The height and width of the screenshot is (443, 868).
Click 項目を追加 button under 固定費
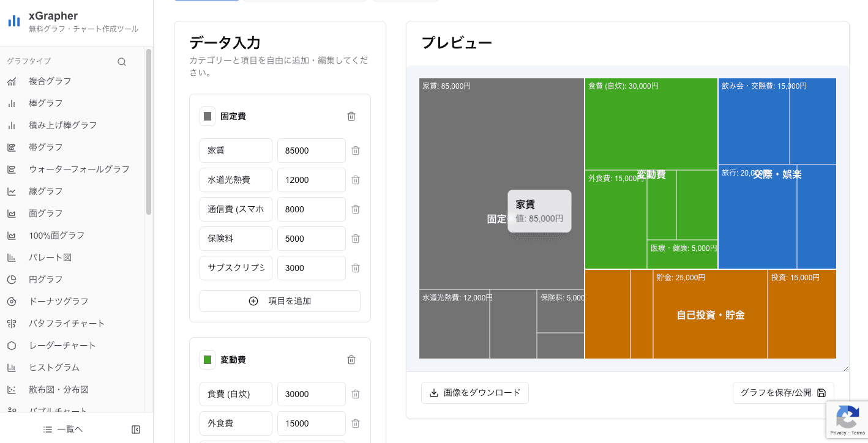click(x=280, y=301)
